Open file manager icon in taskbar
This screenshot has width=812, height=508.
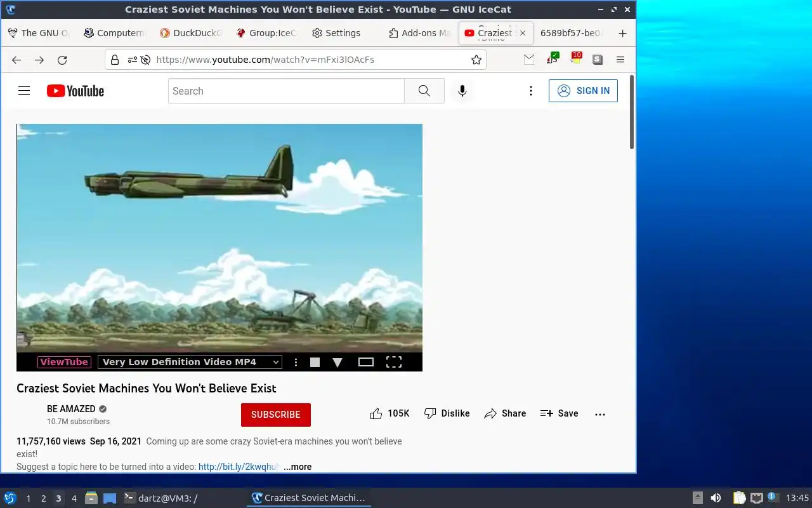(91, 498)
